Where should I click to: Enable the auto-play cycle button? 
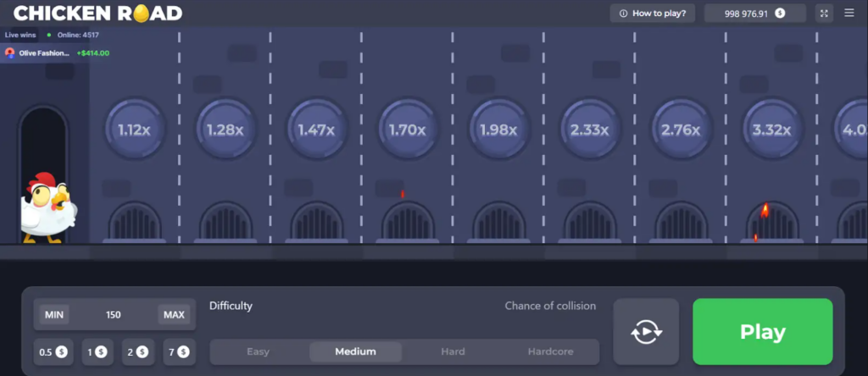point(646,332)
